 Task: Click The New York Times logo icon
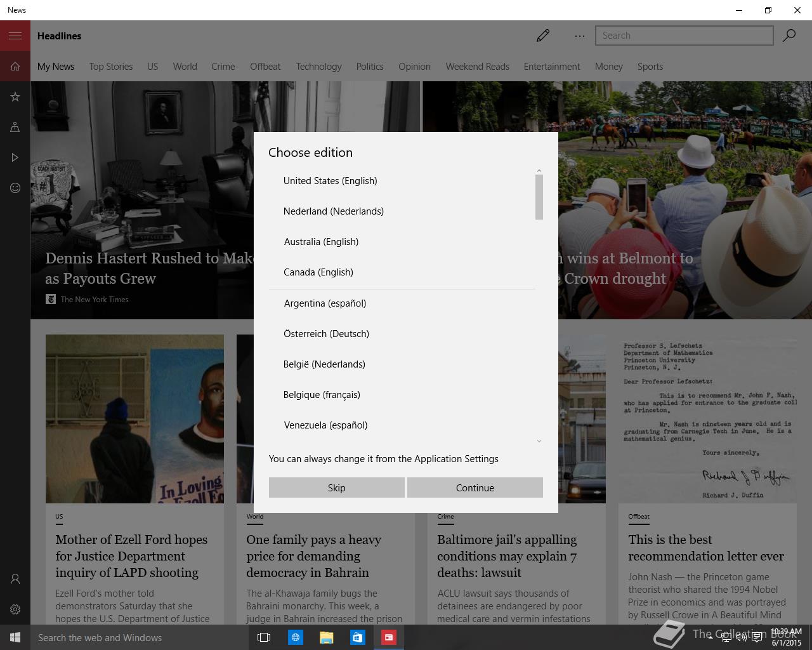[x=51, y=299]
